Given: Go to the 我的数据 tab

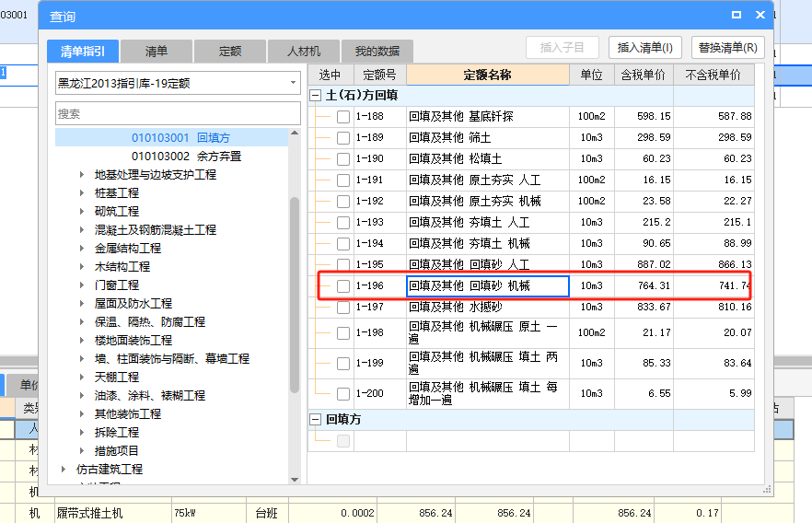Looking at the screenshot, I should tap(377, 52).
